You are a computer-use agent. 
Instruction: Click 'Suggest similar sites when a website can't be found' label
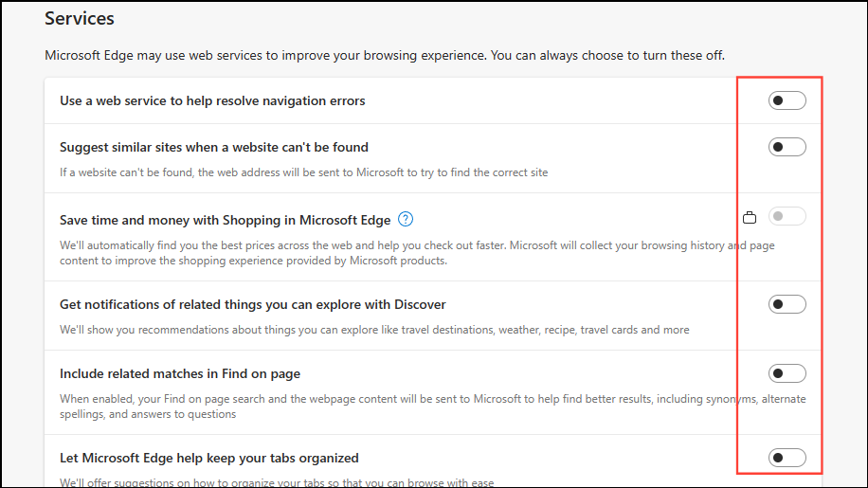pos(213,147)
